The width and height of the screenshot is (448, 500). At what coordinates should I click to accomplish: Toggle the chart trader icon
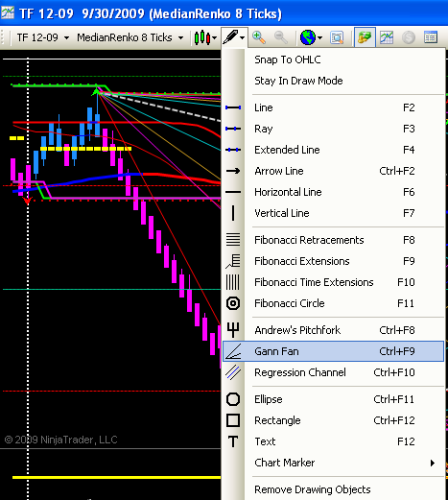[365, 37]
